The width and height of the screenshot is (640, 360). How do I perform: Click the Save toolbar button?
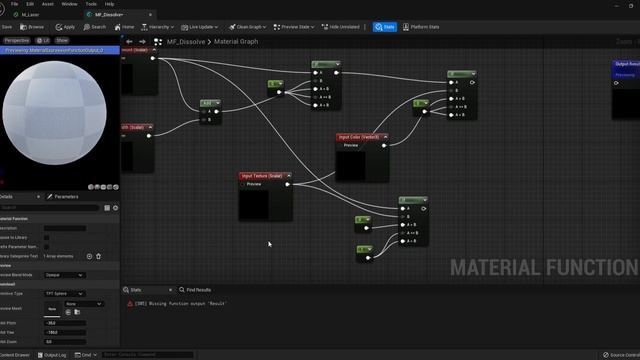(x=7, y=27)
